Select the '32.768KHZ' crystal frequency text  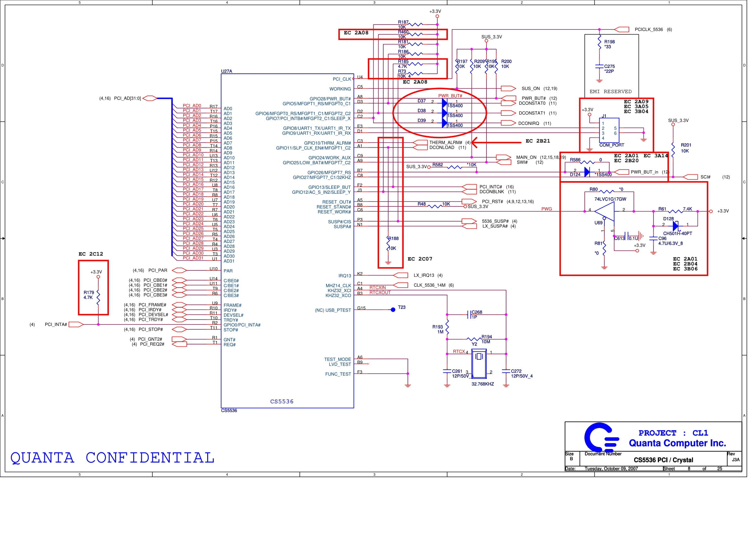tap(483, 384)
